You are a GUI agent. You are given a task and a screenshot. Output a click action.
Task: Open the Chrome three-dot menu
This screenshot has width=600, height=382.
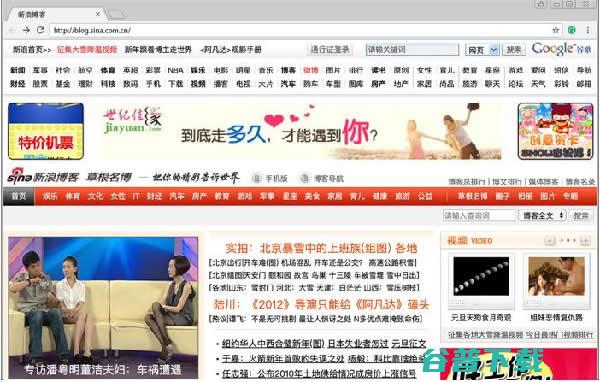point(588,30)
